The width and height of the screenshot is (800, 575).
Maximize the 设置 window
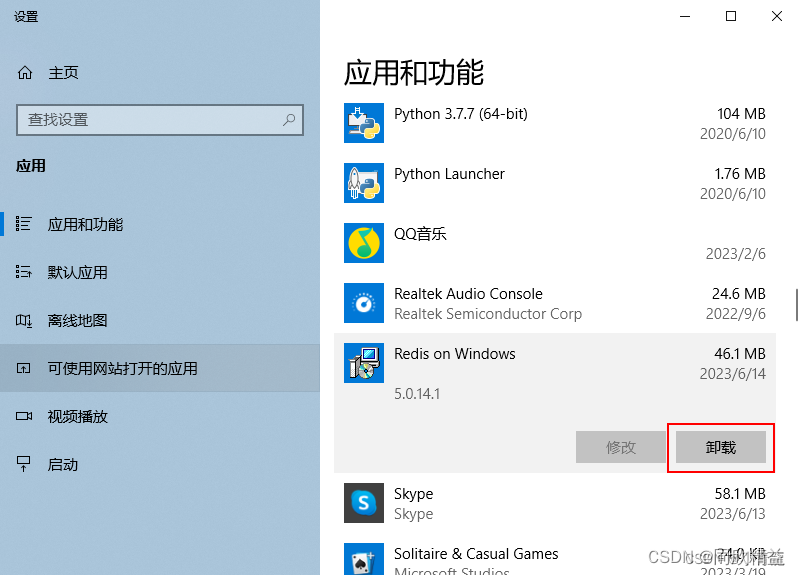coord(731,16)
